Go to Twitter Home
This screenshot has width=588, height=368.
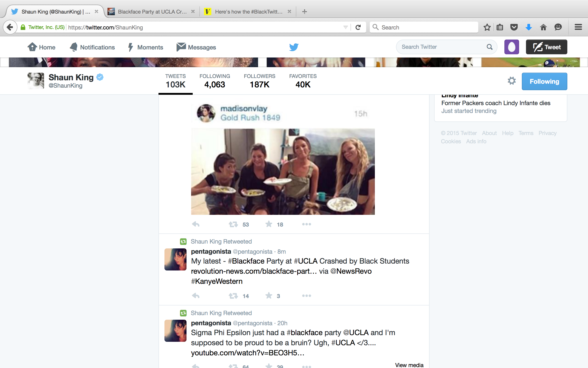coord(41,47)
